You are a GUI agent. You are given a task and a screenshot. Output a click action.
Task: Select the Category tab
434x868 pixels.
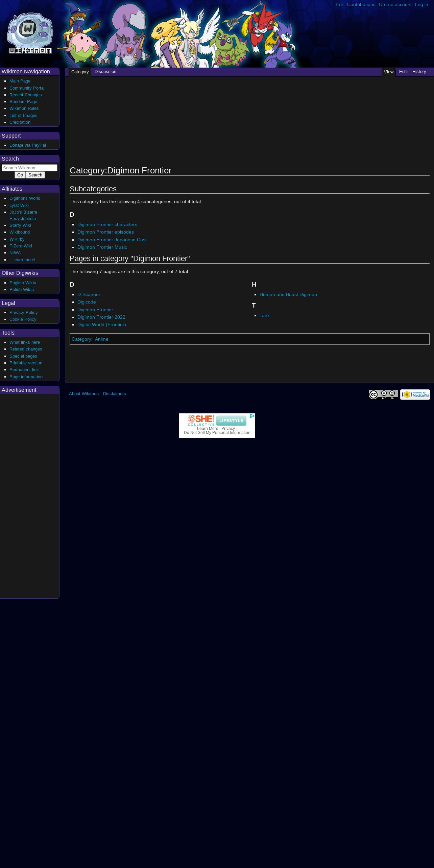pos(80,72)
